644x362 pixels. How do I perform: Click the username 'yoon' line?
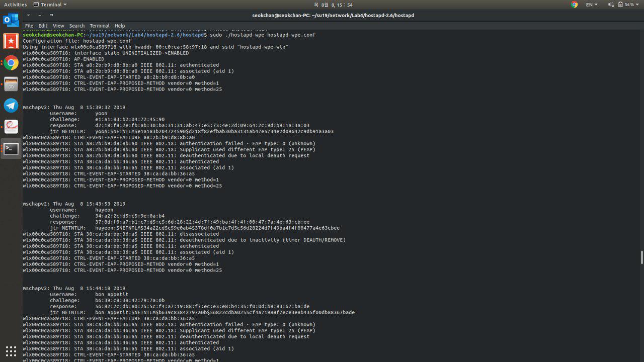point(78,113)
